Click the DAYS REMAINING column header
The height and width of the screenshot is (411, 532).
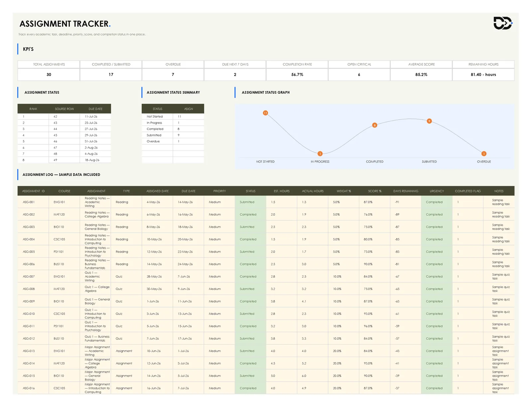pyautogui.click(x=406, y=191)
